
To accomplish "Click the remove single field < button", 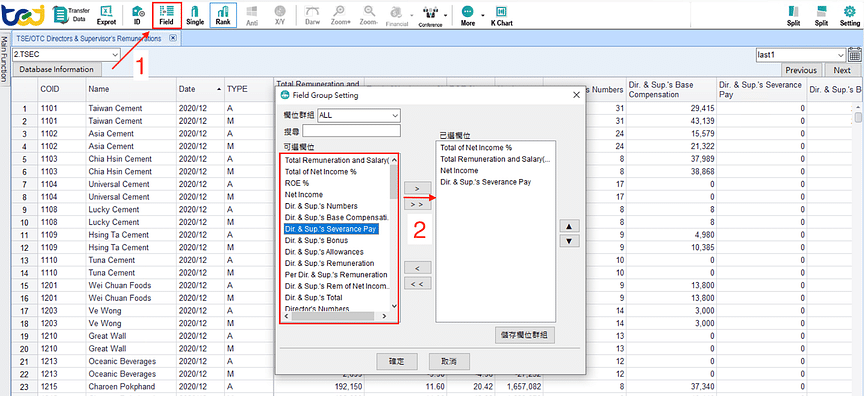I will tap(418, 268).
